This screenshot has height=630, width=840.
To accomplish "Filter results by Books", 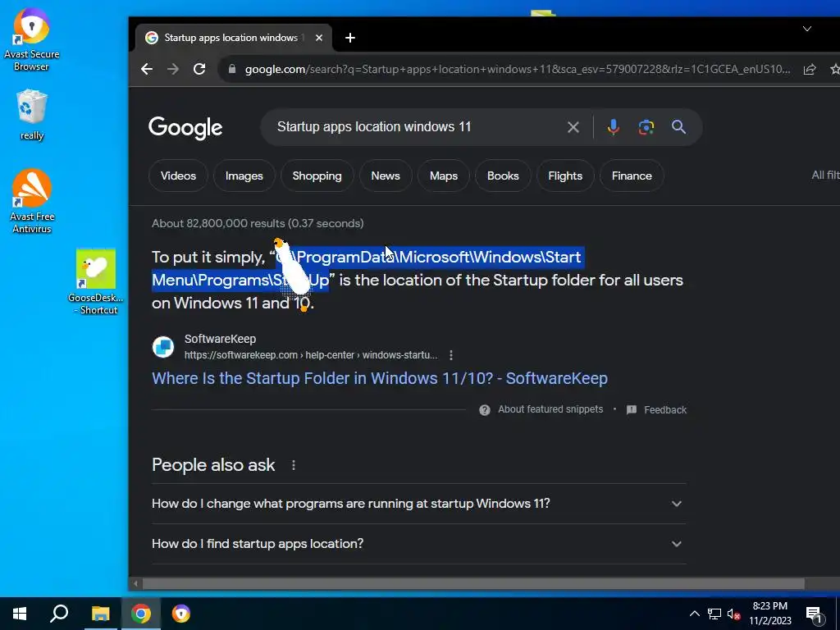I will pos(503,176).
